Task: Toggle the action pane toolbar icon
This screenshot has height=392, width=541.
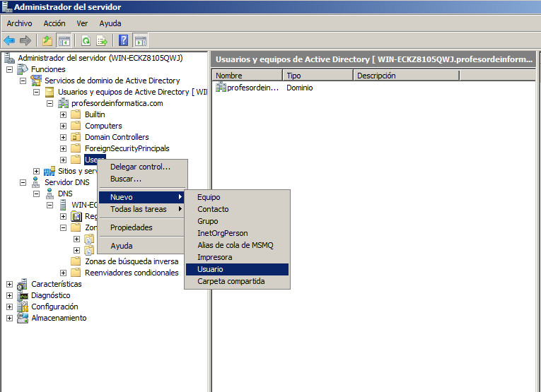Action: [x=141, y=40]
